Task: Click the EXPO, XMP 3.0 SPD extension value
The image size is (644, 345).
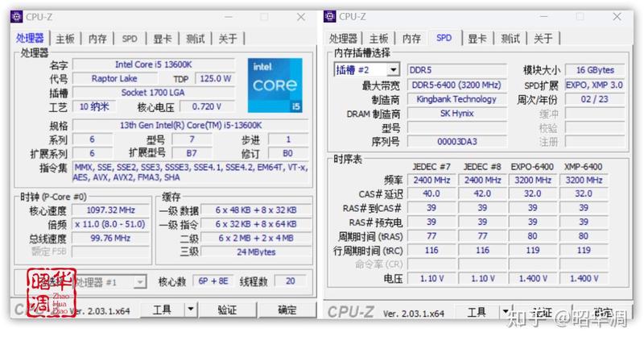Action: 595,85
